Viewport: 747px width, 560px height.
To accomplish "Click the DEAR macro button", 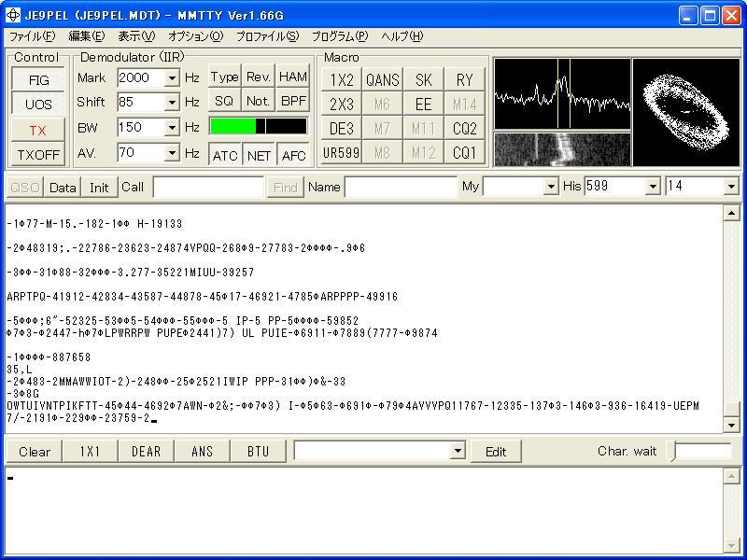I will coord(146,452).
